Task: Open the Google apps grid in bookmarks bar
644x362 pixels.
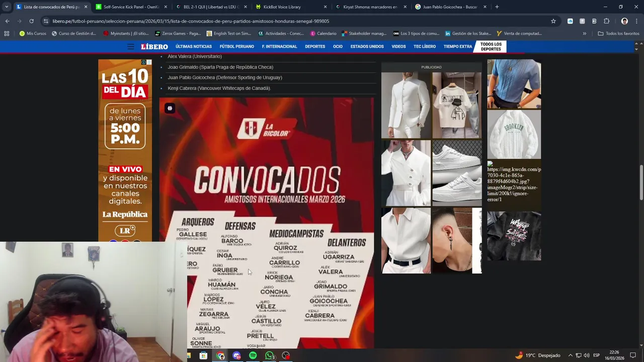Action: click(7, 34)
